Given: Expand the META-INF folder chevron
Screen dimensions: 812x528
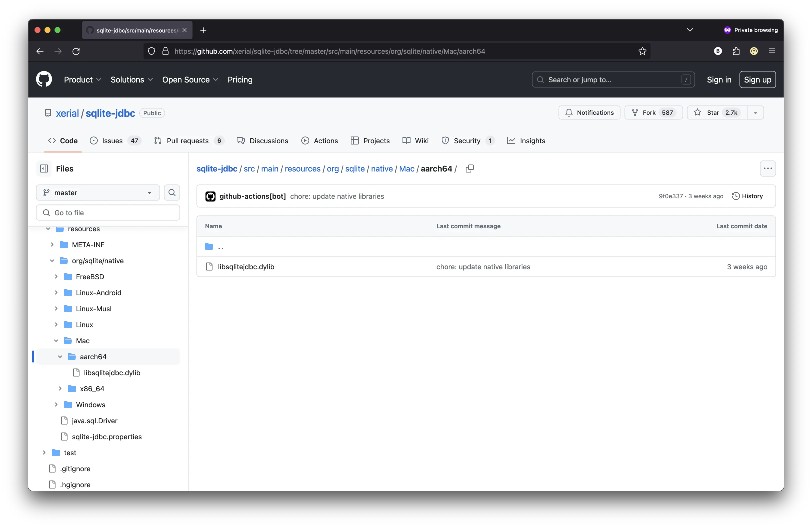Looking at the screenshot, I should click(52, 244).
